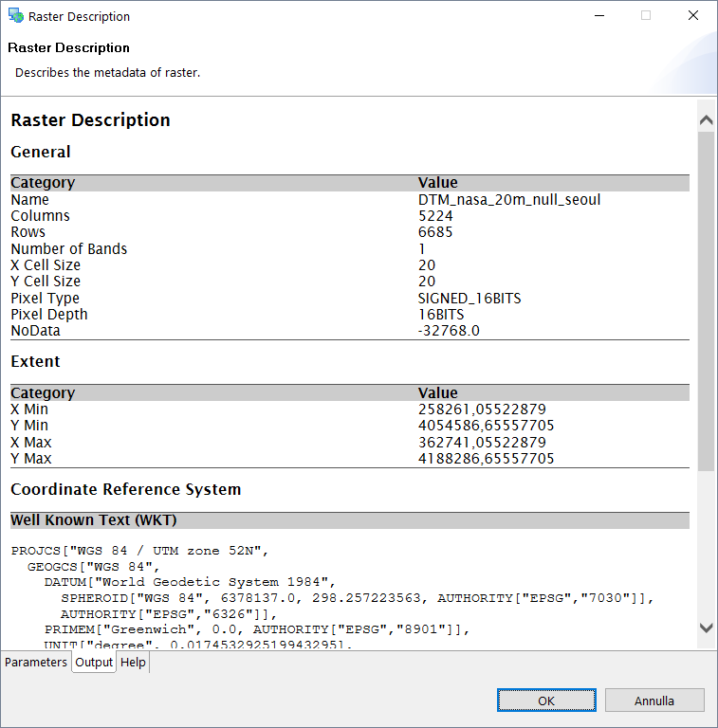Confirm with the OK button

(545, 701)
